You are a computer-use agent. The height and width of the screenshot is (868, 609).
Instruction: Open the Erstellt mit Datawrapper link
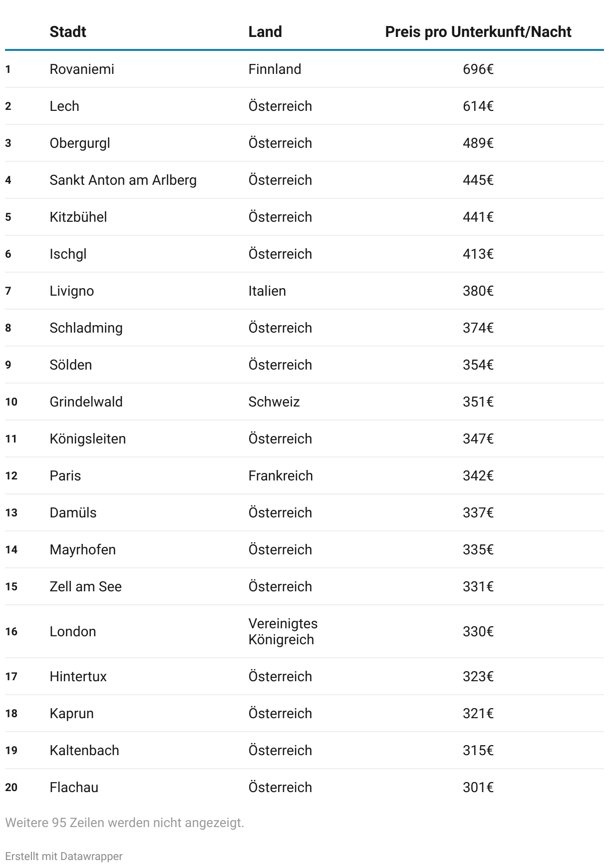tap(64, 856)
